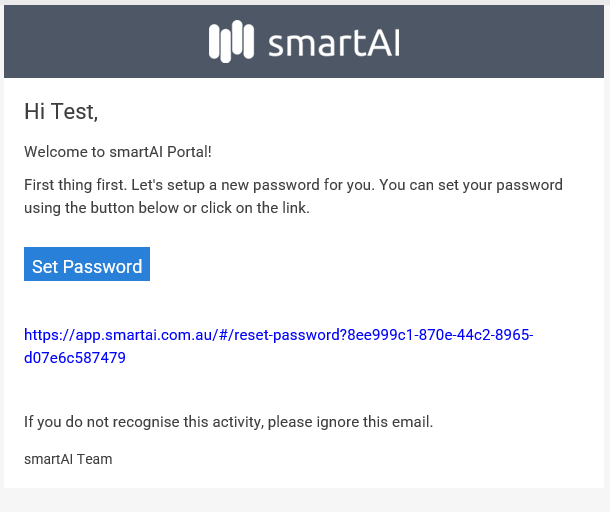Click the "Welcome to smartAI Portal!" line

pyautogui.click(x=118, y=152)
